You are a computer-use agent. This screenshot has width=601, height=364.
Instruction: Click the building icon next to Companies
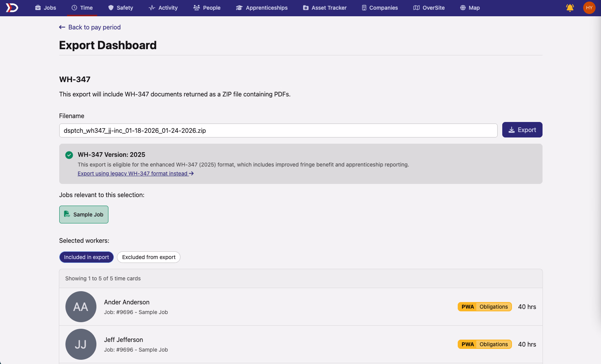[x=364, y=8]
